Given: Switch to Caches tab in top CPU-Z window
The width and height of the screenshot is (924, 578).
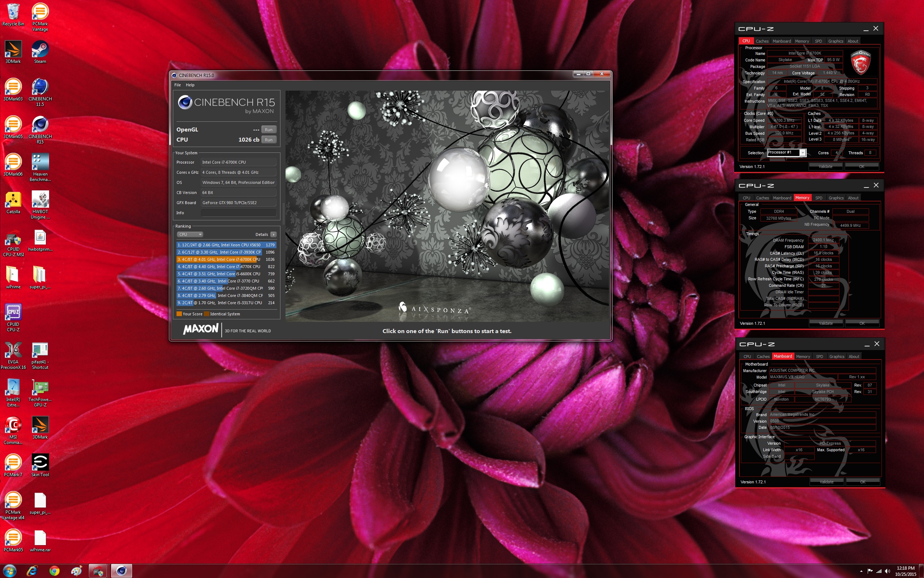Looking at the screenshot, I should coord(762,41).
